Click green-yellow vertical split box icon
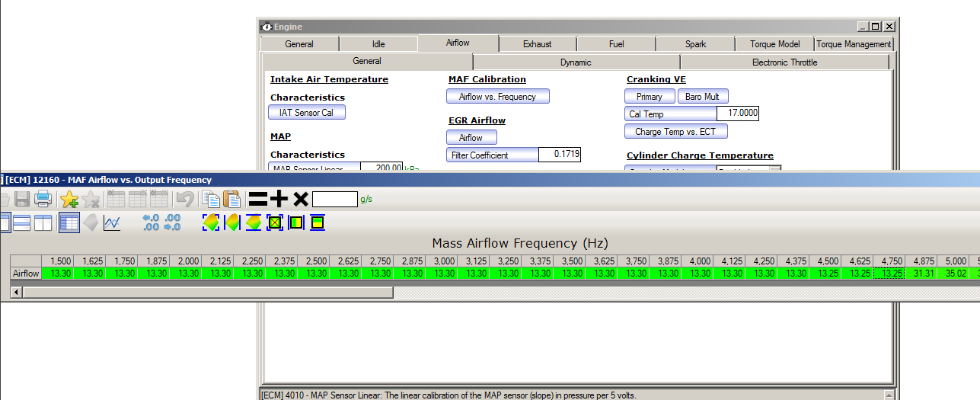 tap(296, 222)
